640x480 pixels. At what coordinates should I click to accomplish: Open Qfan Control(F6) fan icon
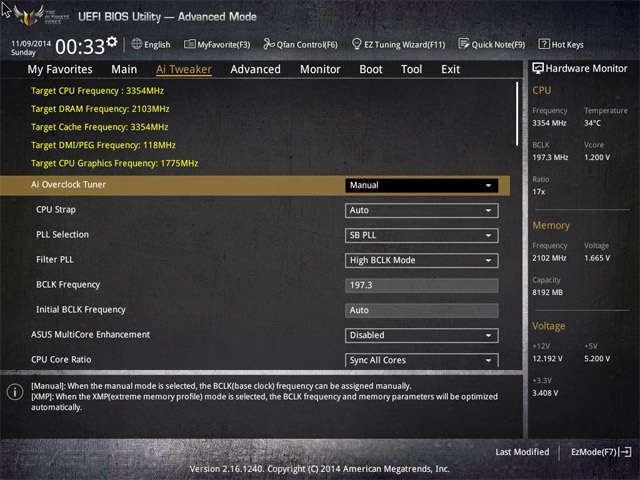coord(269,44)
